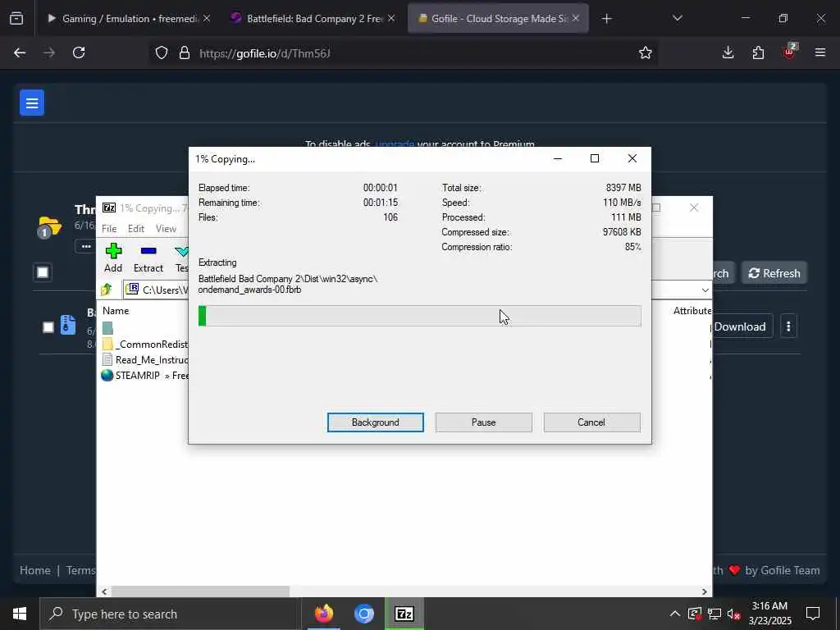Select the Read_Me_Instructions file row

tap(144, 359)
